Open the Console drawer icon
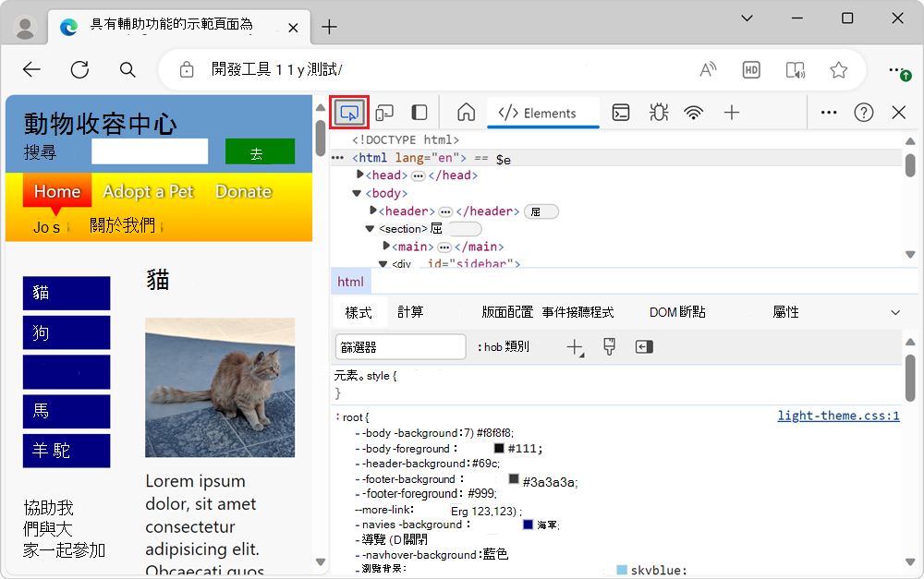 tap(620, 112)
